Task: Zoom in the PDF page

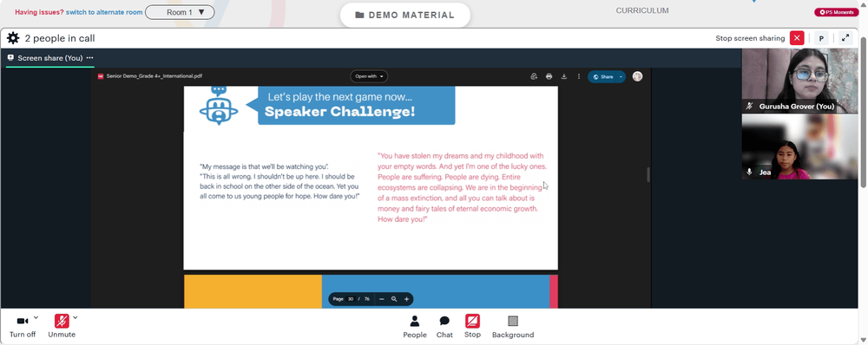Action: click(406, 299)
